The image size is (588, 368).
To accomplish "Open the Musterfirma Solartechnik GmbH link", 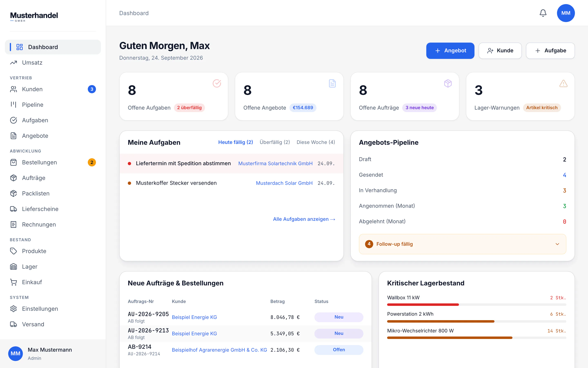I will pos(275,164).
